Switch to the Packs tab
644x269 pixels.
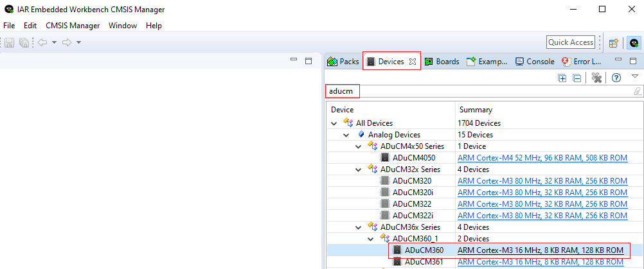pos(343,62)
